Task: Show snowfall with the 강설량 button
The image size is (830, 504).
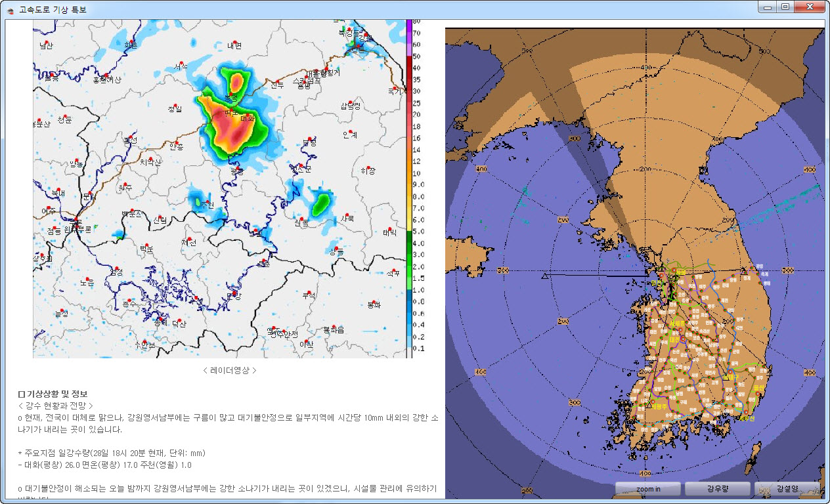Action: [x=787, y=489]
